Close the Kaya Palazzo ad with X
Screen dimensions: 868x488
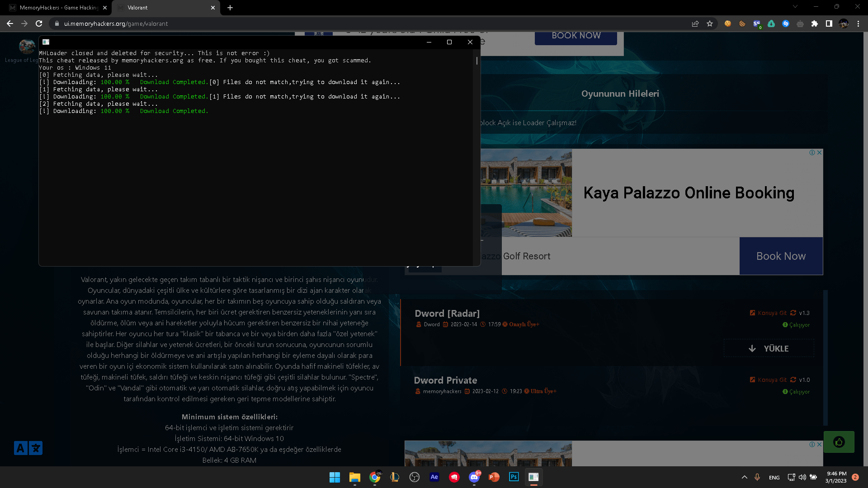[x=819, y=153]
